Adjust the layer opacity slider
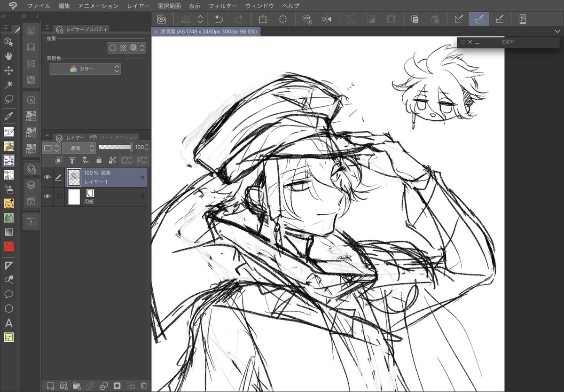The width and height of the screenshot is (564, 392). [x=116, y=147]
